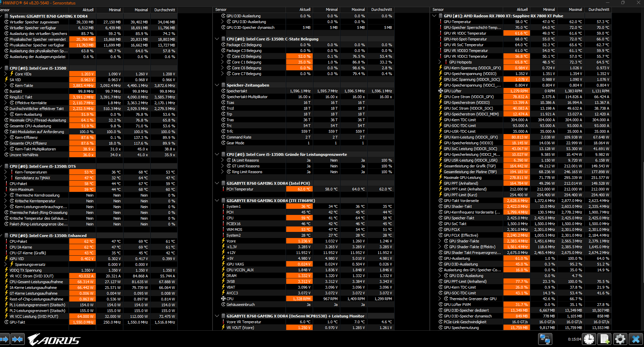The height and width of the screenshot is (347, 644).
Task: Click chip icon beside GPU [#1] AMD Radeon
Action: click(x=440, y=16)
